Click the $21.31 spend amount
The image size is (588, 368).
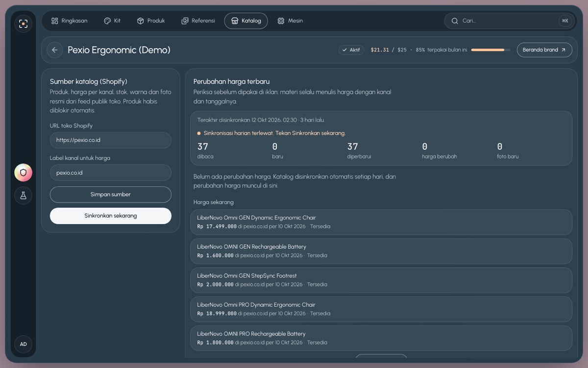[380, 50]
